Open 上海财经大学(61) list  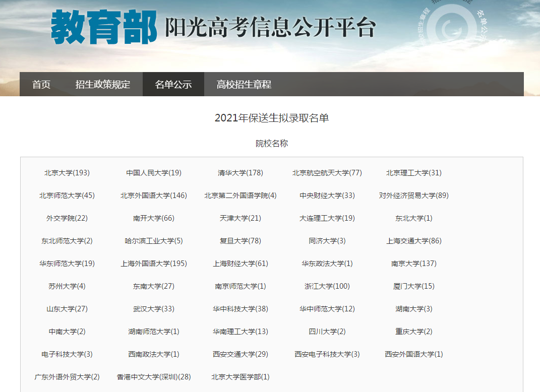pos(241,264)
